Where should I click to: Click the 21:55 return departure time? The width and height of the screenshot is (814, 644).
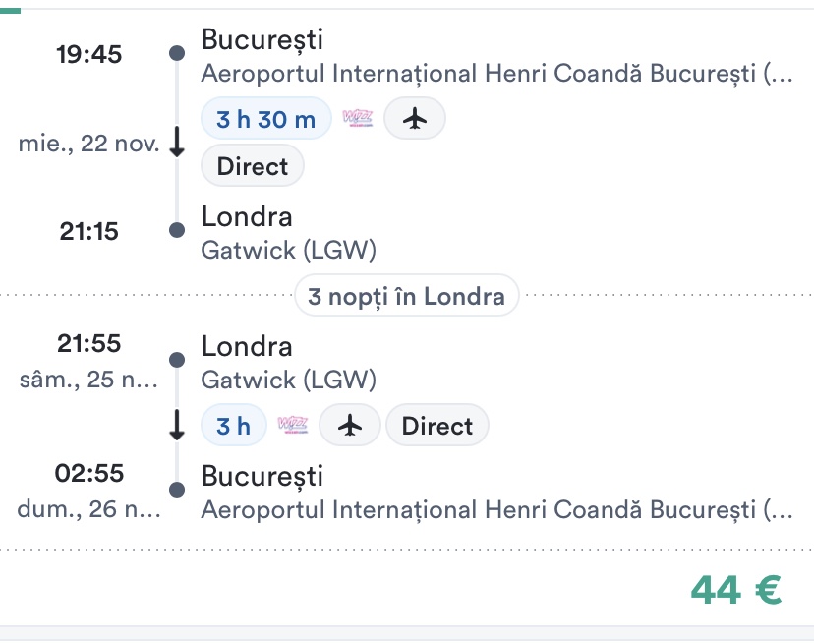tap(89, 344)
